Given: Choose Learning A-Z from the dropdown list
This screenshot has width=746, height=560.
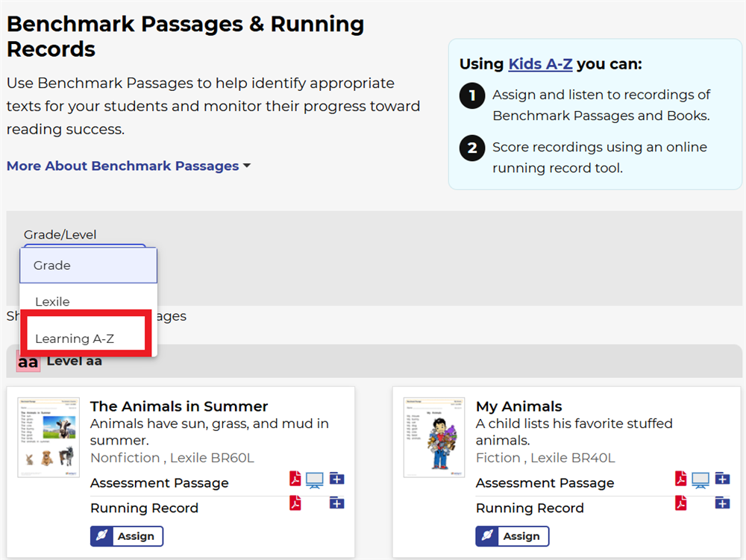Looking at the screenshot, I should (x=73, y=339).
